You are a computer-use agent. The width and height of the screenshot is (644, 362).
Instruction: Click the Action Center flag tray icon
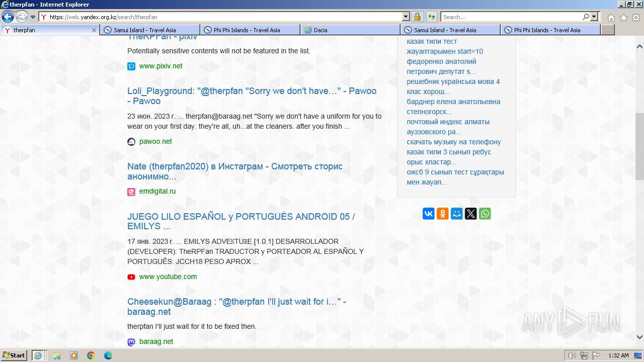[x=596, y=355]
